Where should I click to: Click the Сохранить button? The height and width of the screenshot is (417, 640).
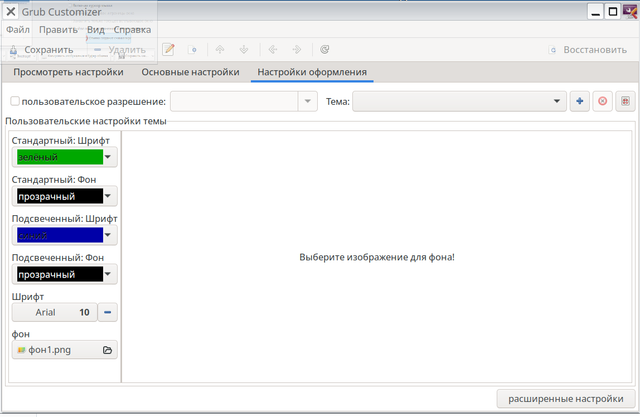42,50
